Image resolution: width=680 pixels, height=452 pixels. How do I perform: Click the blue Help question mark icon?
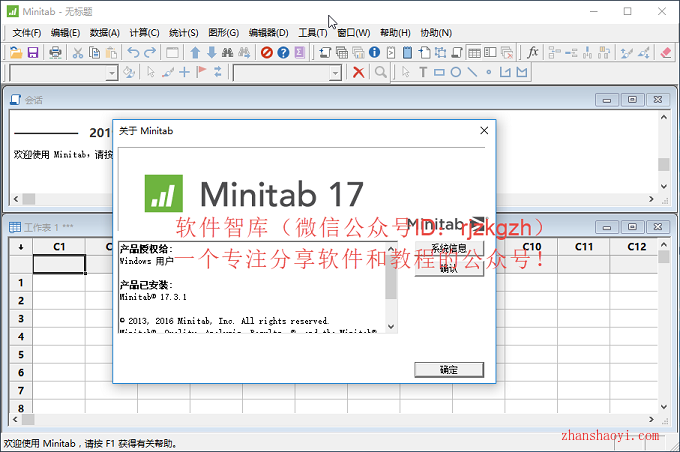[283, 52]
